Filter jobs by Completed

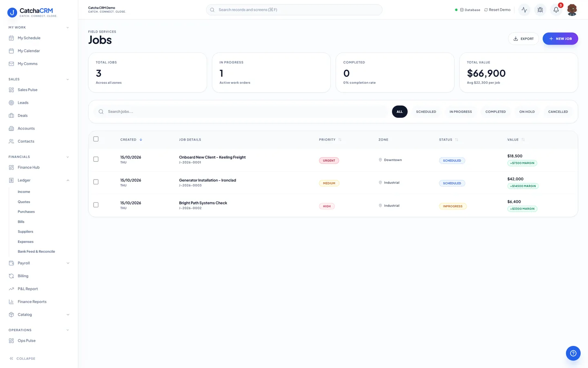(495, 112)
